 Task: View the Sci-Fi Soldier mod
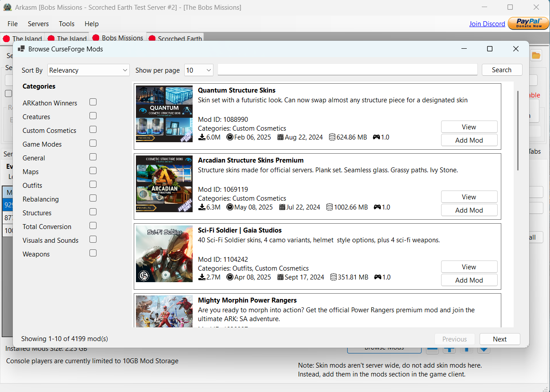tap(469, 267)
